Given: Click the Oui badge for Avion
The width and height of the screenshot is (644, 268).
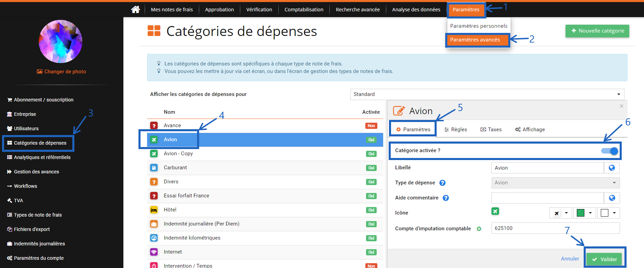Looking at the screenshot, I should point(371,140).
